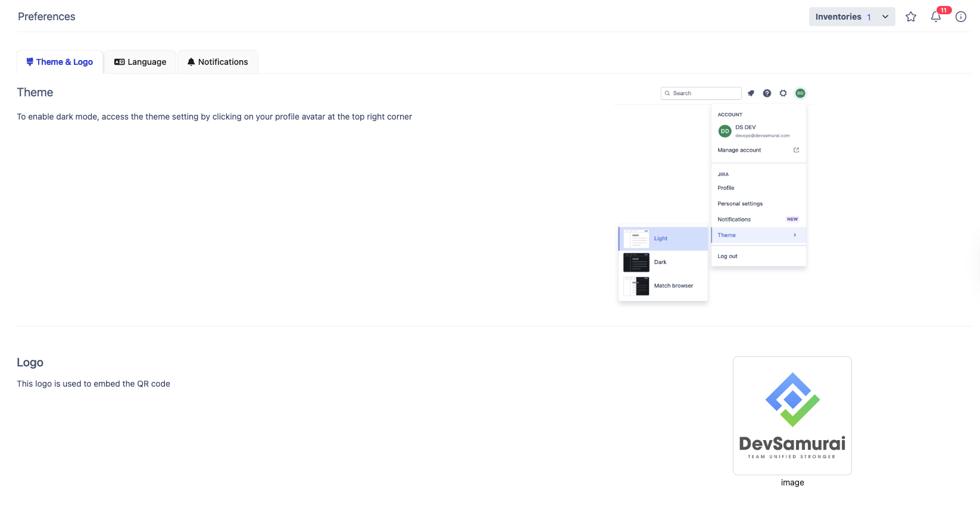The height and width of the screenshot is (508, 980).
Task: Switch to the Language tab
Action: click(x=141, y=62)
